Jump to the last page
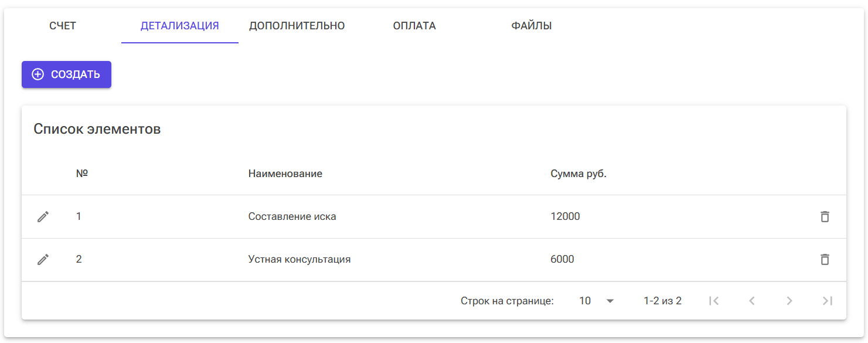This screenshot has height=343, width=868. (828, 300)
